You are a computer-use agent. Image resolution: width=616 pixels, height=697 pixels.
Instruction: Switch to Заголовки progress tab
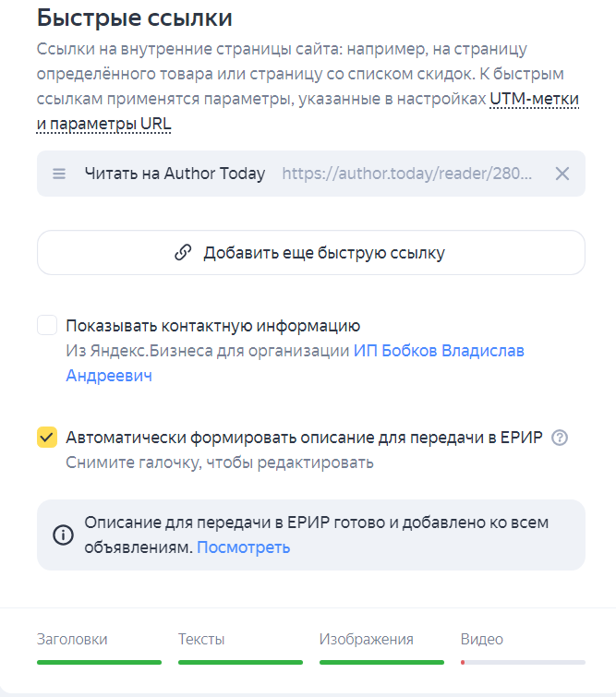point(72,639)
